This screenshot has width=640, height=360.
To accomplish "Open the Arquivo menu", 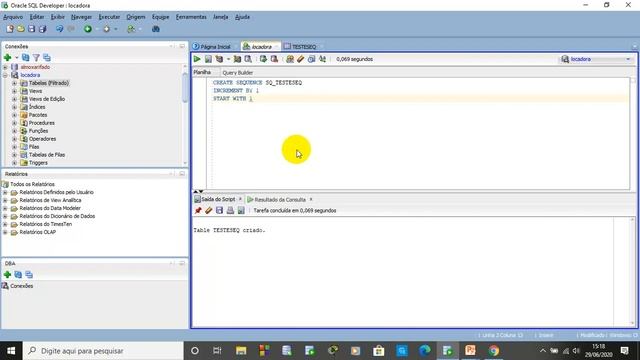I will point(13,17).
